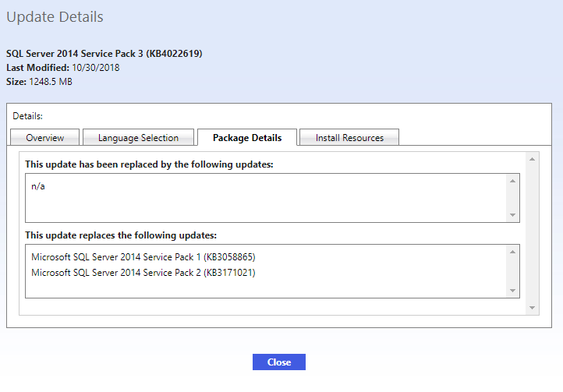563x392 pixels.
Task: Click the Update Details page heading
Action: coord(55,17)
